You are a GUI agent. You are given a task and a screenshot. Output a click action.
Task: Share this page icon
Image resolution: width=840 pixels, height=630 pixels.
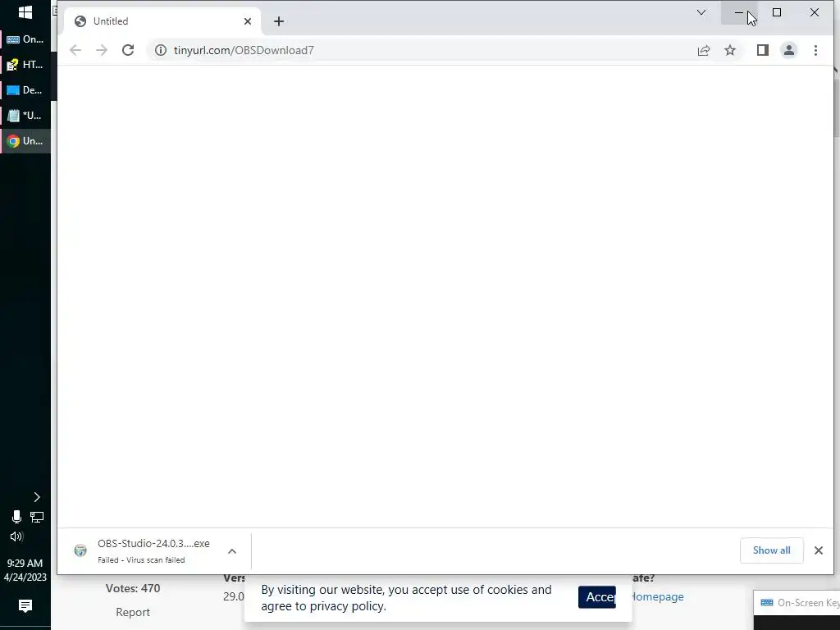[704, 50]
